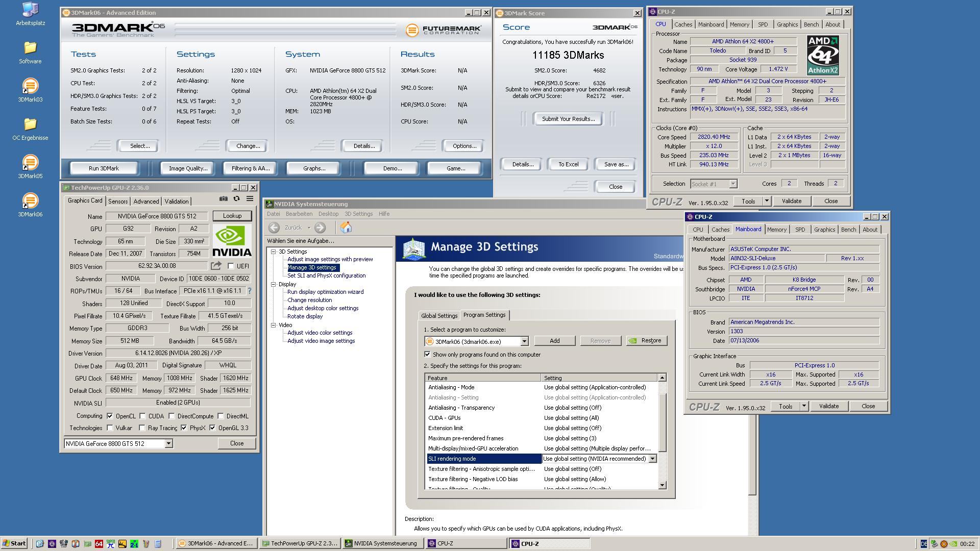Click the red 64 quick launch icon
980x551 pixels.
[x=99, y=544]
